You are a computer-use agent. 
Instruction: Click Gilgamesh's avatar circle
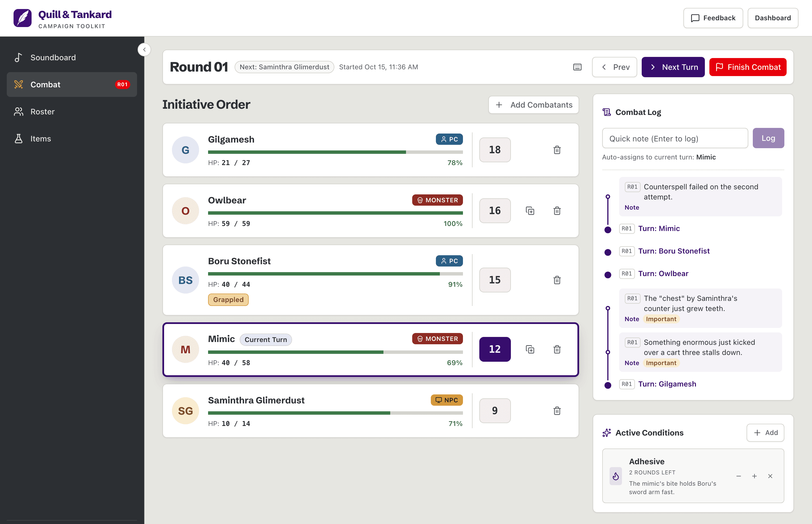click(x=185, y=150)
